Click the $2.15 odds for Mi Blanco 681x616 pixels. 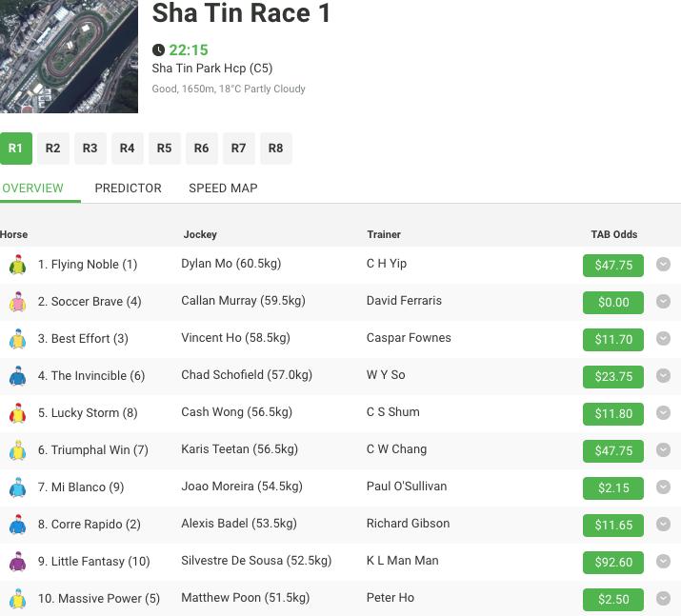613,487
